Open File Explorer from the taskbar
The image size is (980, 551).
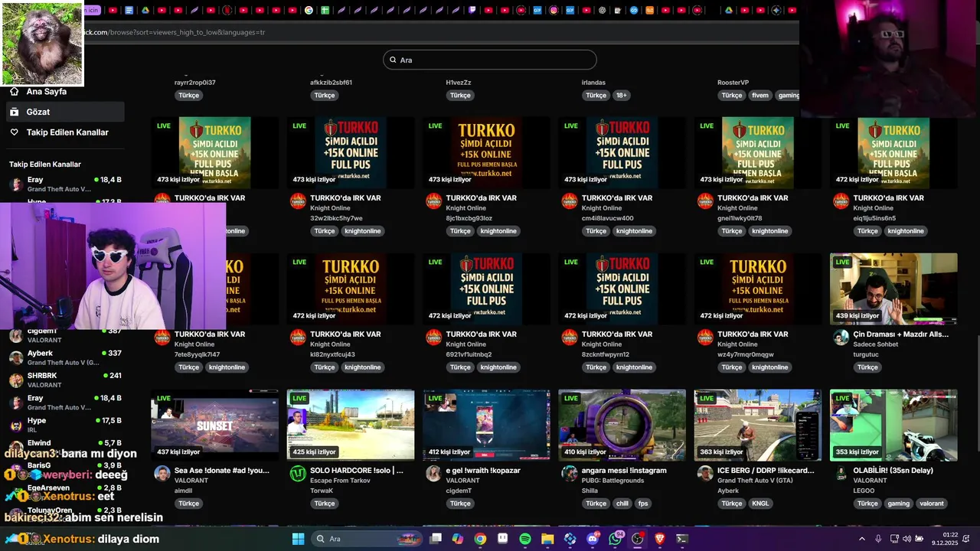point(547,539)
